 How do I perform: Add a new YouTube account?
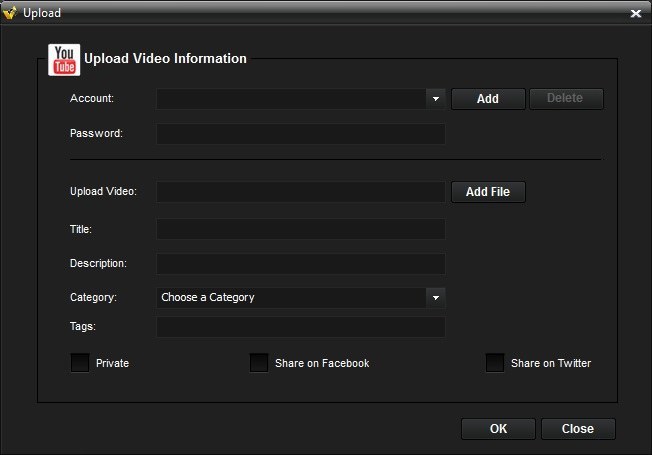point(488,99)
